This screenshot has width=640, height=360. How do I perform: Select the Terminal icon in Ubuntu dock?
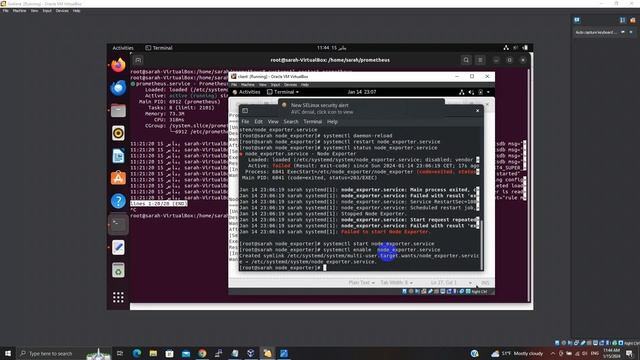[x=118, y=224]
